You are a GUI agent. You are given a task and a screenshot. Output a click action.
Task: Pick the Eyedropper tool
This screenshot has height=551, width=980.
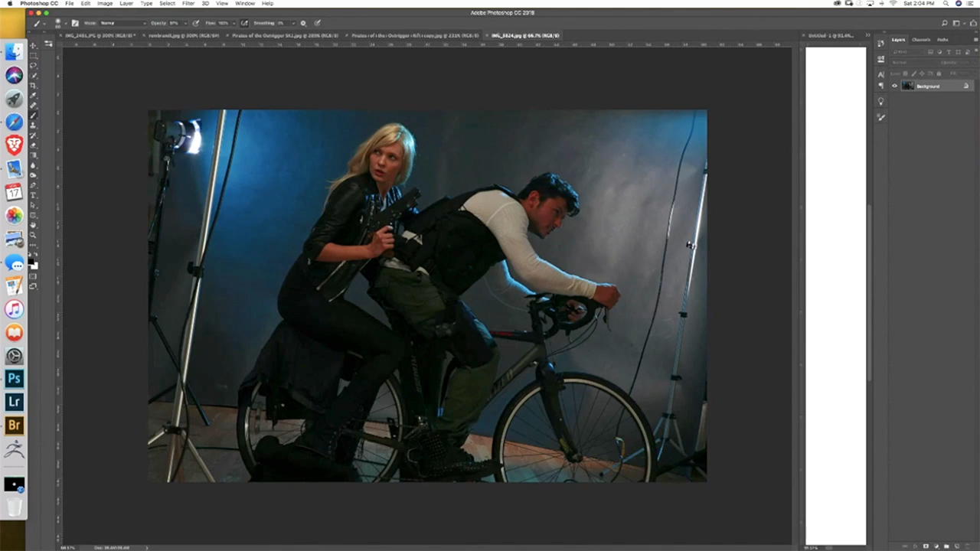(33, 96)
